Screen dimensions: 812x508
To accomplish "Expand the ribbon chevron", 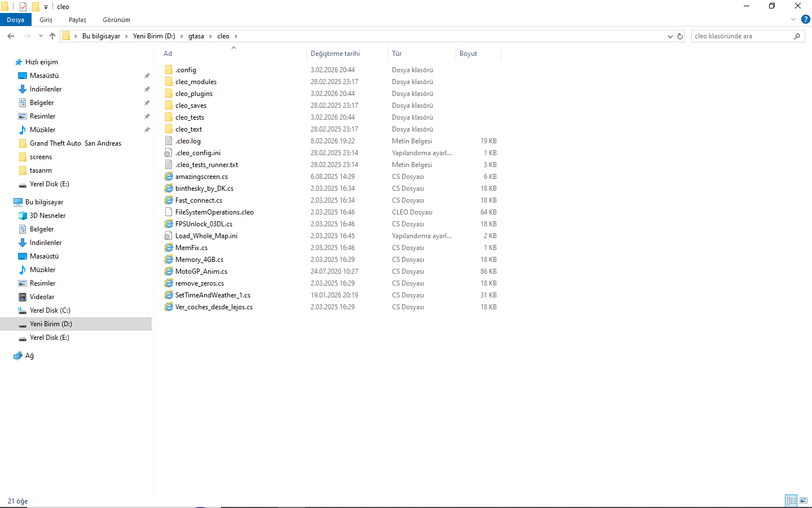I will pyautogui.click(x=793, y=19).
